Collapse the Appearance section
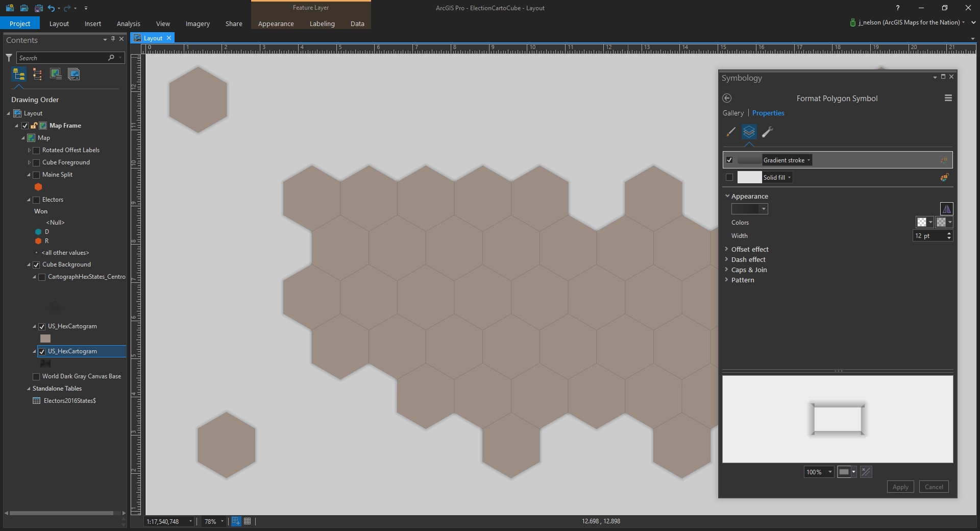 (x=727, y=196)
